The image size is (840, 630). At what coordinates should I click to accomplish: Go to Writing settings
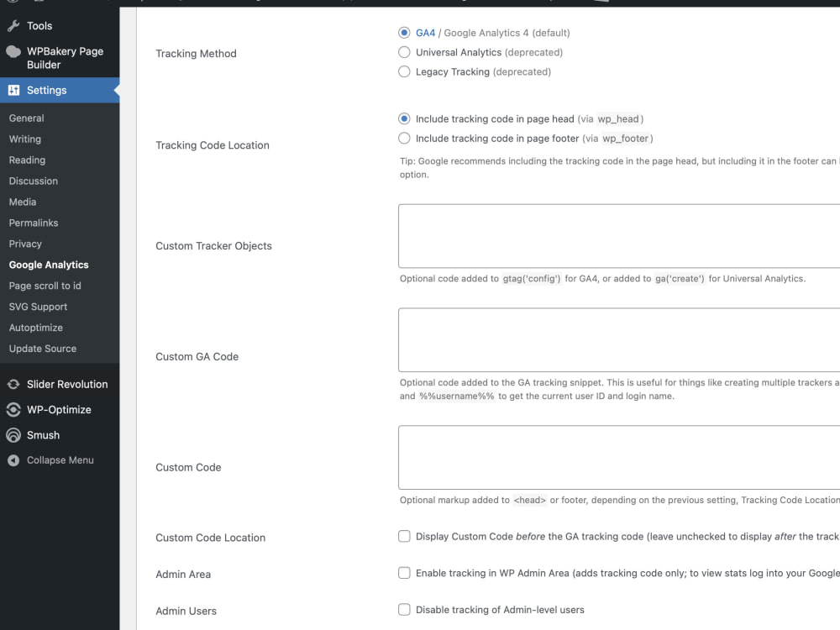(x=24, y=139)
